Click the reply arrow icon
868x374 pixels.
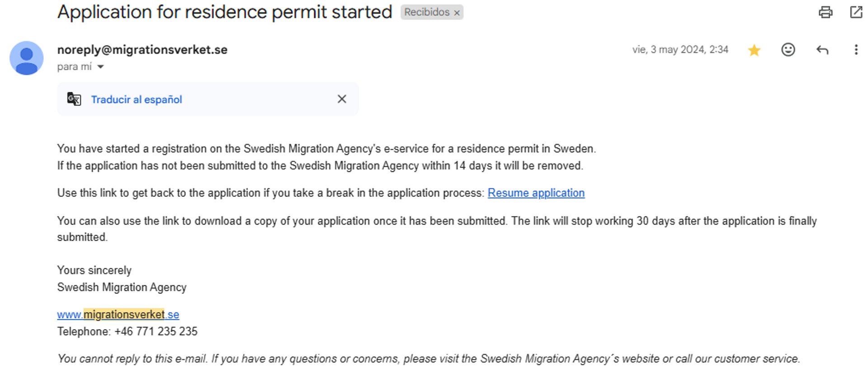coord(822,50)
